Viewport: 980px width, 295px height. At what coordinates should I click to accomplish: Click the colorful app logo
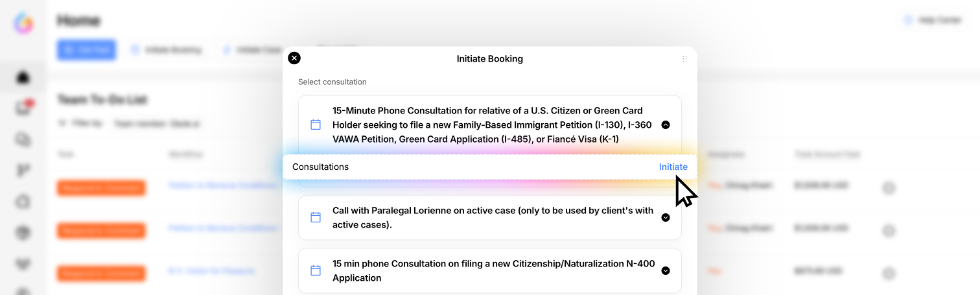(x=24, y=24)
